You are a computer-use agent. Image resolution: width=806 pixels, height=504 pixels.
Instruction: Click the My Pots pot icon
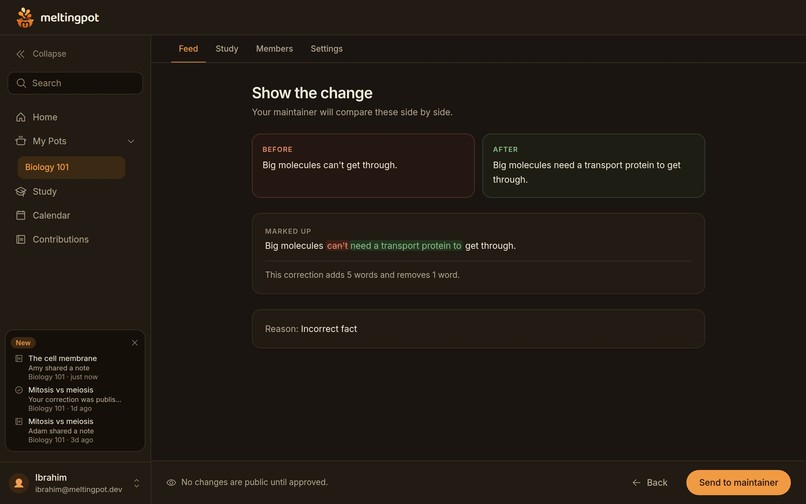(21, 141)
